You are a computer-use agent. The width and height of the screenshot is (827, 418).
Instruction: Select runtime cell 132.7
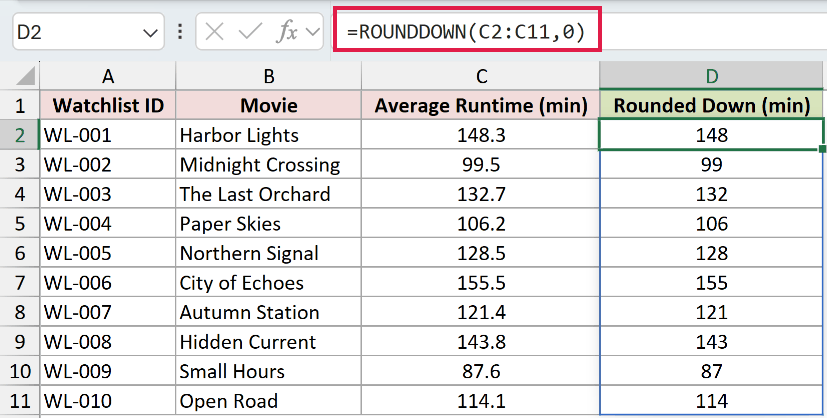pos(481,194)
